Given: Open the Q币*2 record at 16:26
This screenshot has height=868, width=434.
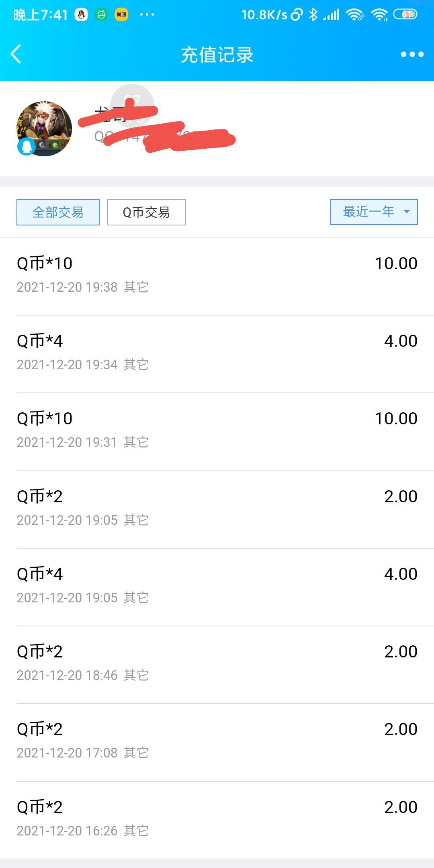Looking at the screenshot, I should coord(217,818).
